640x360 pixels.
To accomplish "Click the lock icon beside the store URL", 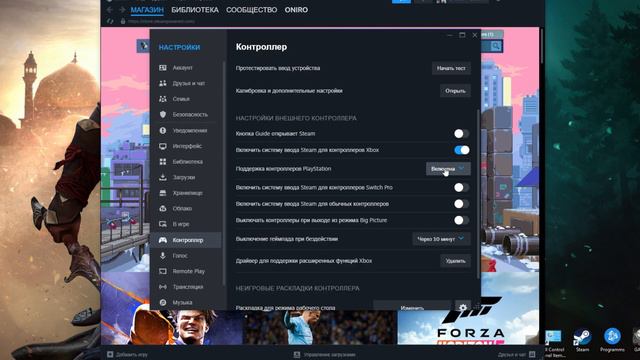I will pyautogui.click(x=123, y=21).
